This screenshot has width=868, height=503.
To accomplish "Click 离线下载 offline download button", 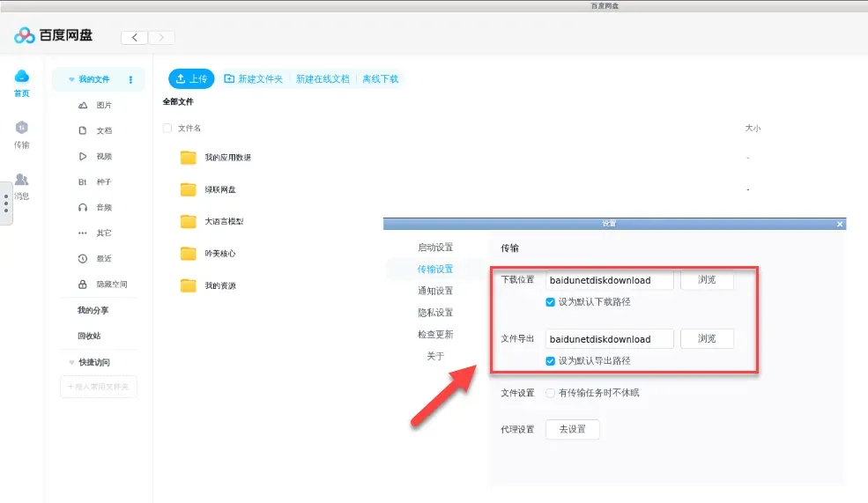I will [x=381, y=79].
